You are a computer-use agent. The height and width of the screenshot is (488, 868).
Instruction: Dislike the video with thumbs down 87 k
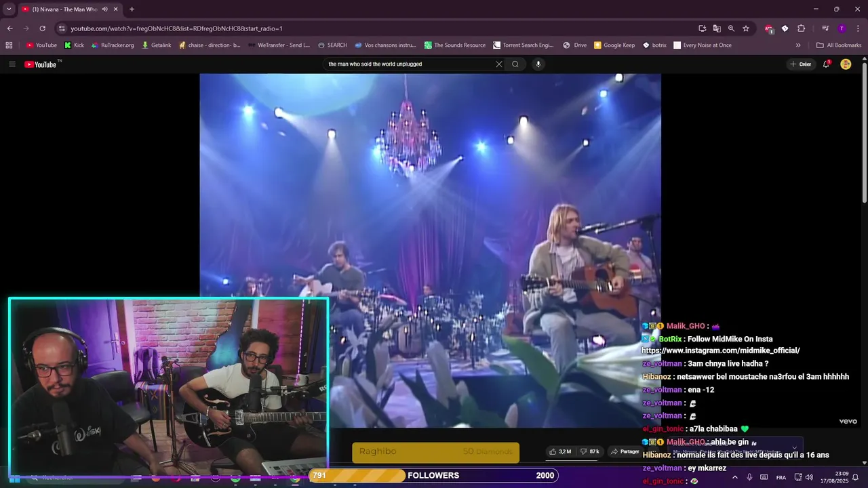pyautogui.click(x=590, y=451)
